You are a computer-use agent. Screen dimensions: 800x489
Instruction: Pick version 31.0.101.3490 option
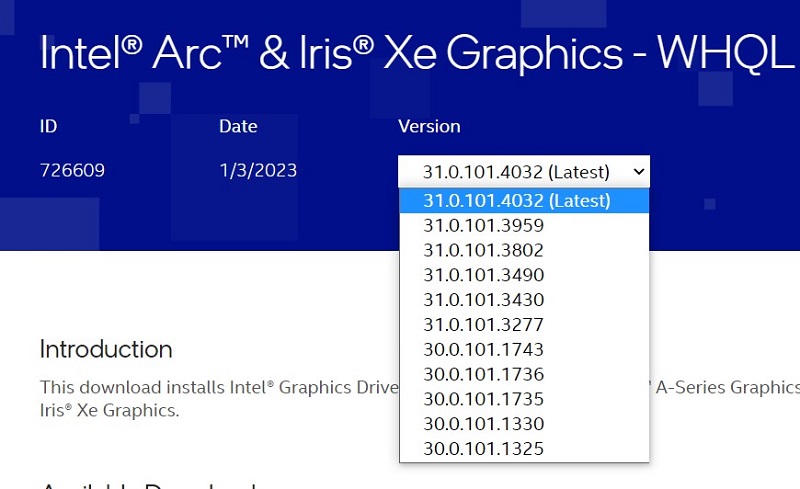[x=483, y=275]
